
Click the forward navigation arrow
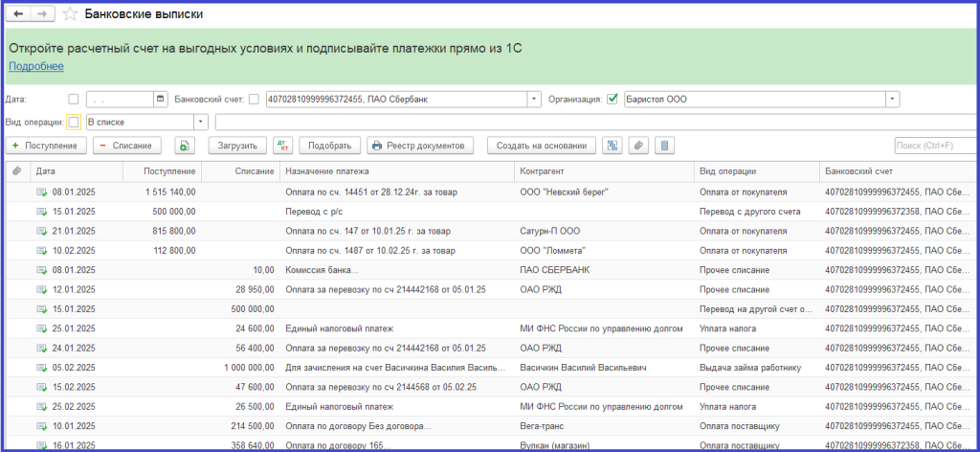pos(42,15)
